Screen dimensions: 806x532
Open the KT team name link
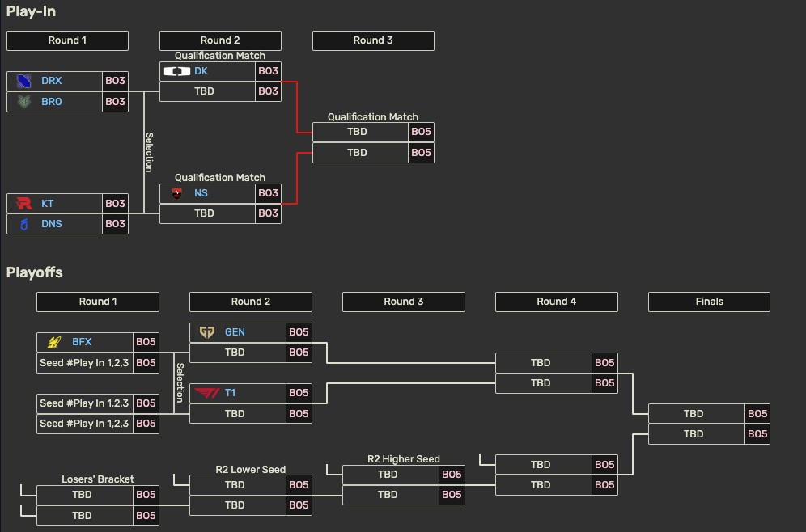[x=48, y=204]
